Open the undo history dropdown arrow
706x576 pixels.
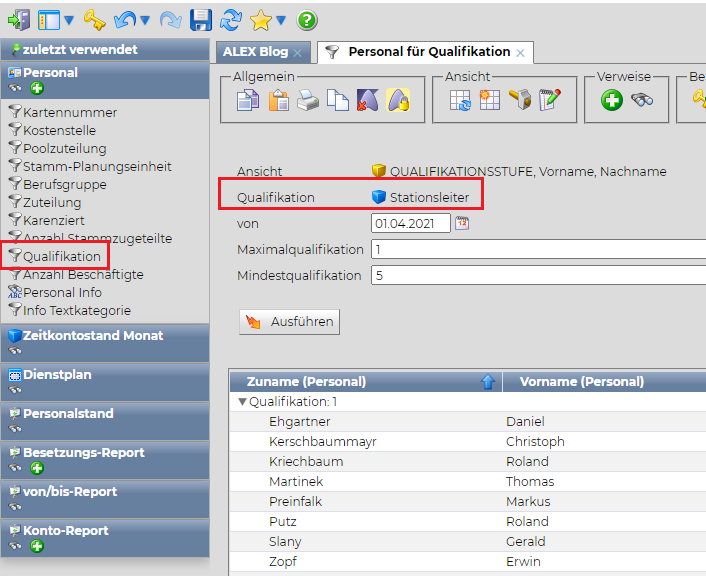click(145, 20)
